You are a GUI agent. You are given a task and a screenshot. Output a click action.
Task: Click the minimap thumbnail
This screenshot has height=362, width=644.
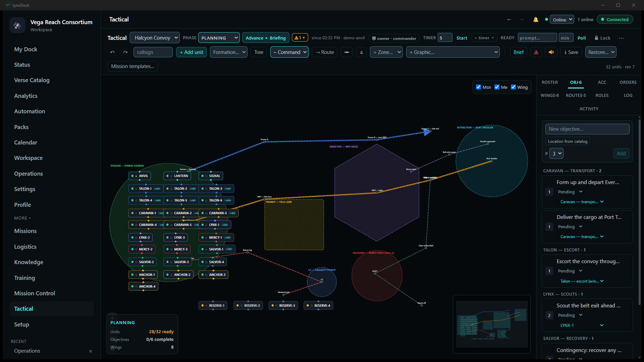(x=492, y=324)
